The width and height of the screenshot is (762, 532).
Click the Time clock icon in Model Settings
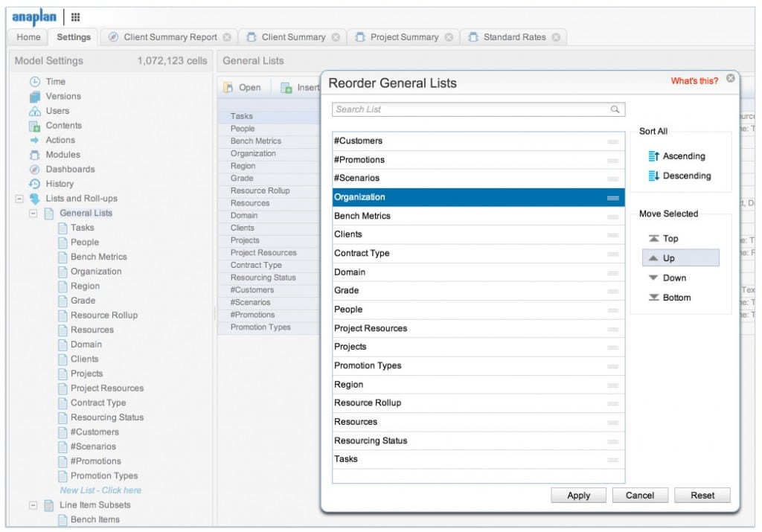(34, 82)
